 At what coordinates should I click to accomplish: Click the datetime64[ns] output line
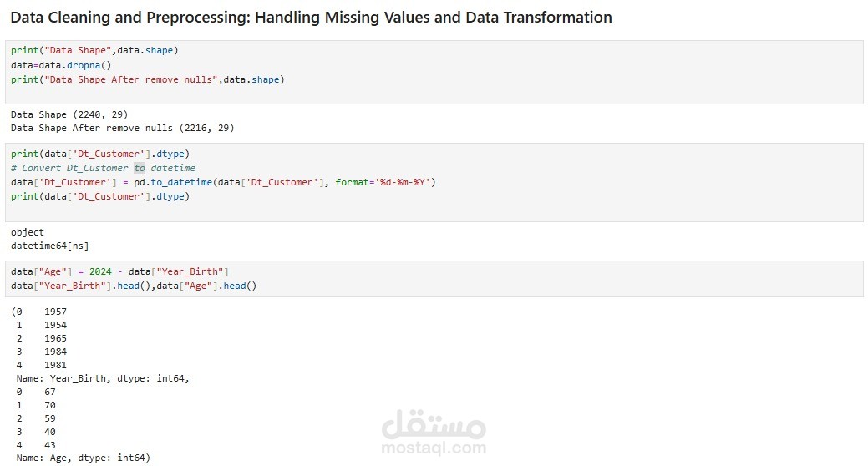pyautogui.click(x=50, y=246)
